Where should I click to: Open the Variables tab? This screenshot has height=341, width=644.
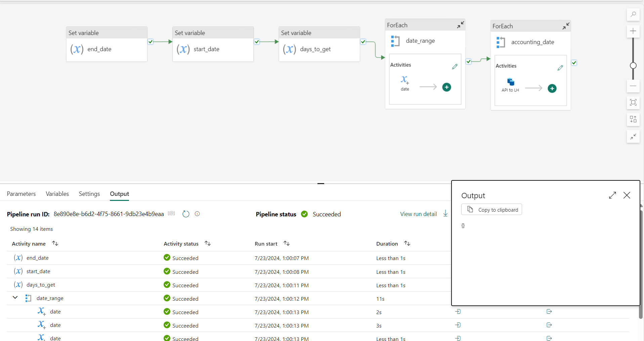click(x=57, y=194)
